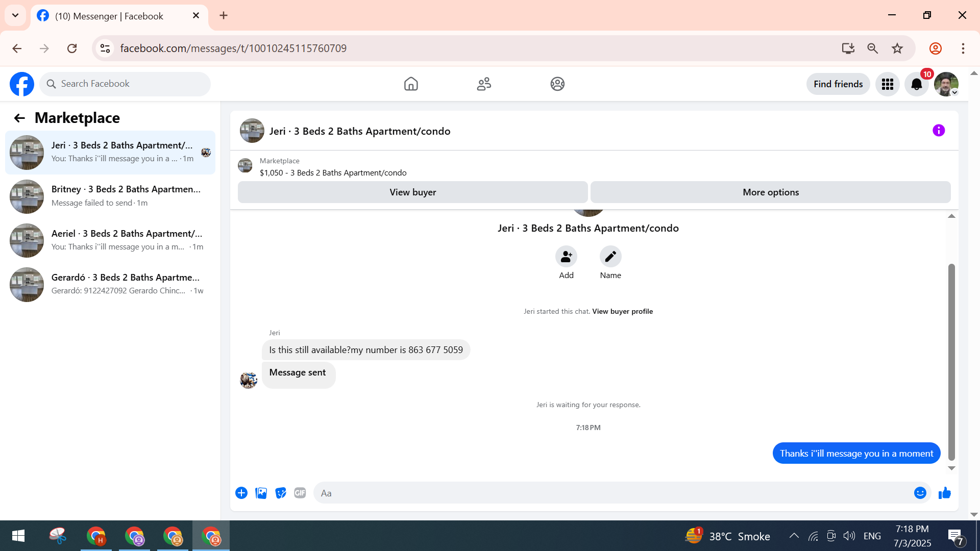The height and width of the screenshot is (551, 980).
Task: Click the View buyer button
Action: pos(412,192)
